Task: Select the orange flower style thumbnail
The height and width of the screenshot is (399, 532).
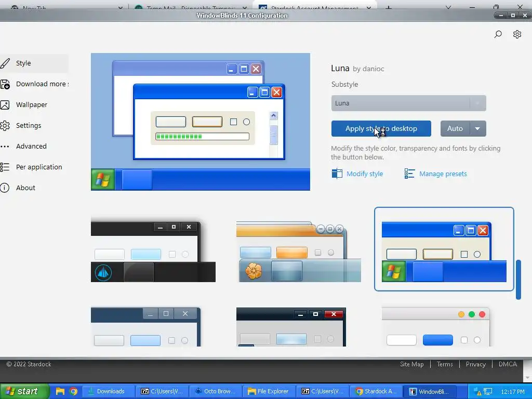Action: point(299,251)
